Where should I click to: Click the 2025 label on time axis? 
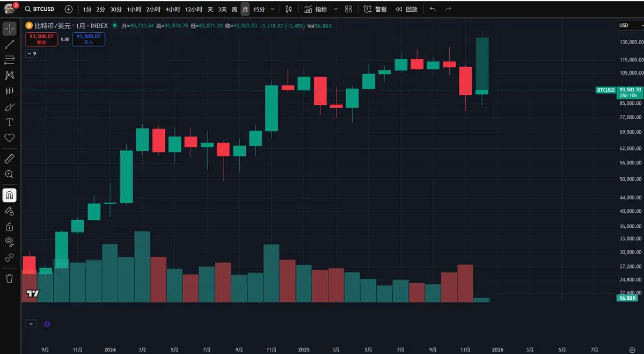(x=304, y=349)
